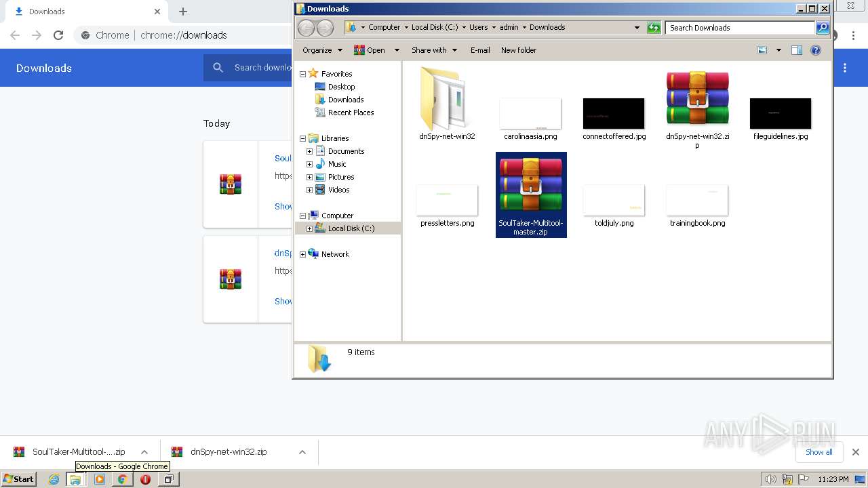
Task: Select the Videos library
Action: tap(338, 190)
